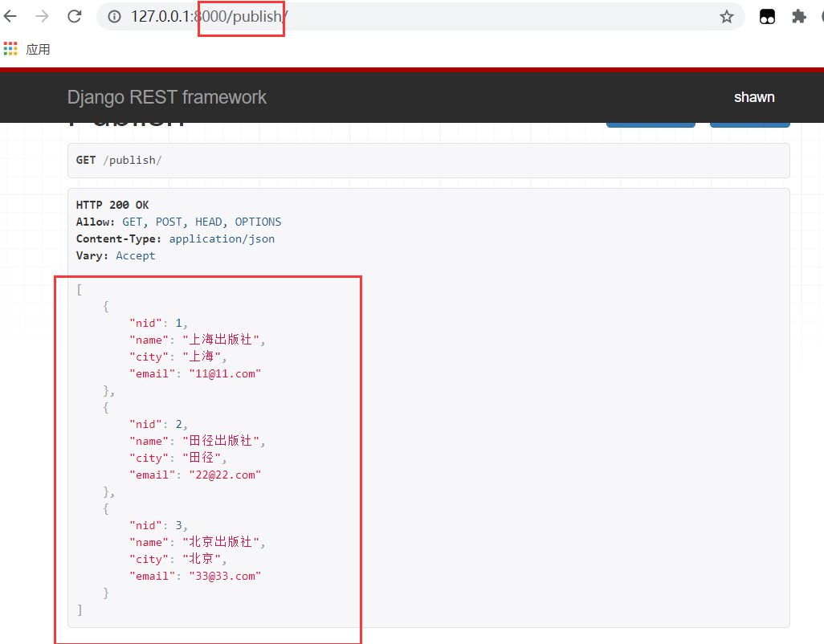Click the GET /publish/ request line
824x644 pixels.
[x=119, y=161]
